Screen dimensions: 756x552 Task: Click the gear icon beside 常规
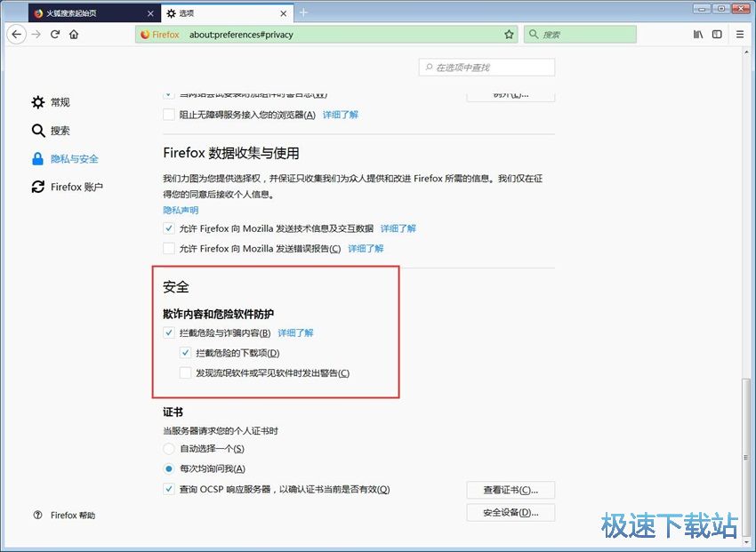click(38, 101)
